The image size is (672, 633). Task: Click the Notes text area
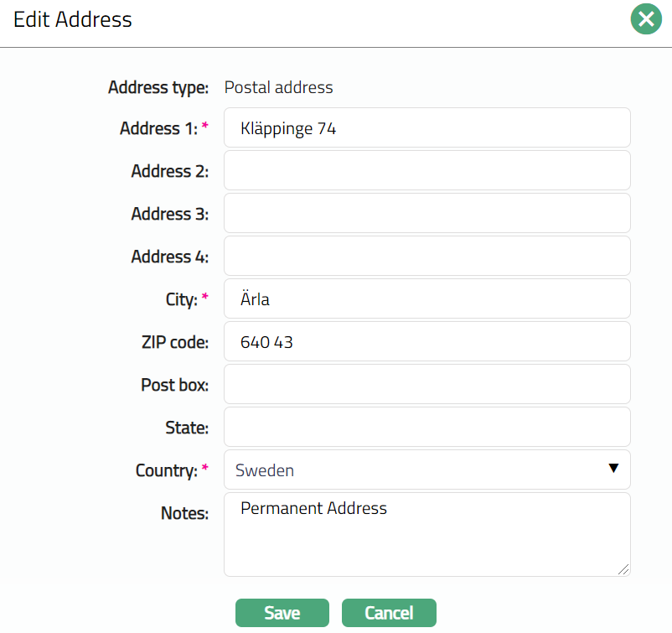coord(426,535)
